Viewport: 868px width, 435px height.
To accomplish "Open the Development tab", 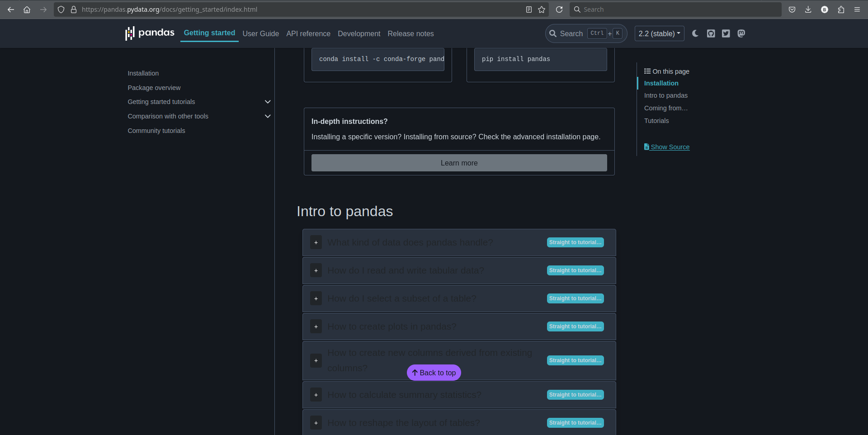I will (359, 33).
